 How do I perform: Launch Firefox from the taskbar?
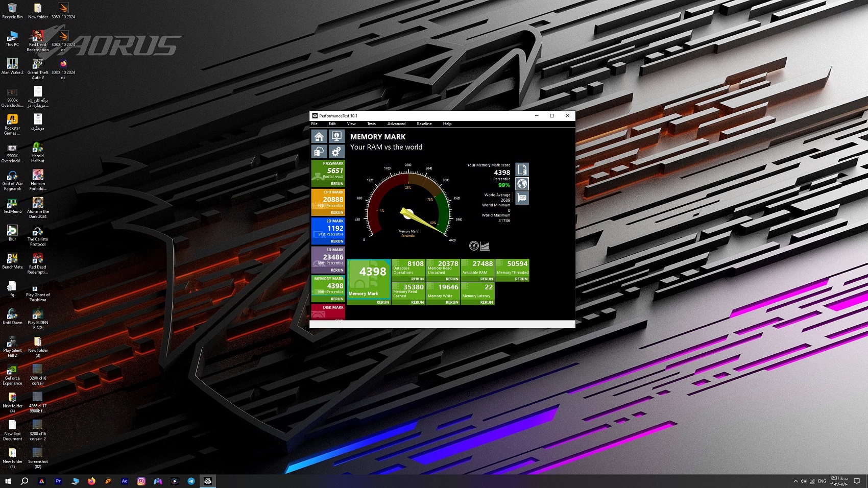click(91, 481)
